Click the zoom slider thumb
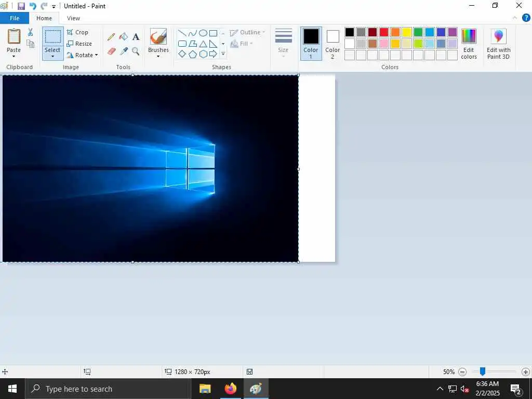 click(482, 371)
